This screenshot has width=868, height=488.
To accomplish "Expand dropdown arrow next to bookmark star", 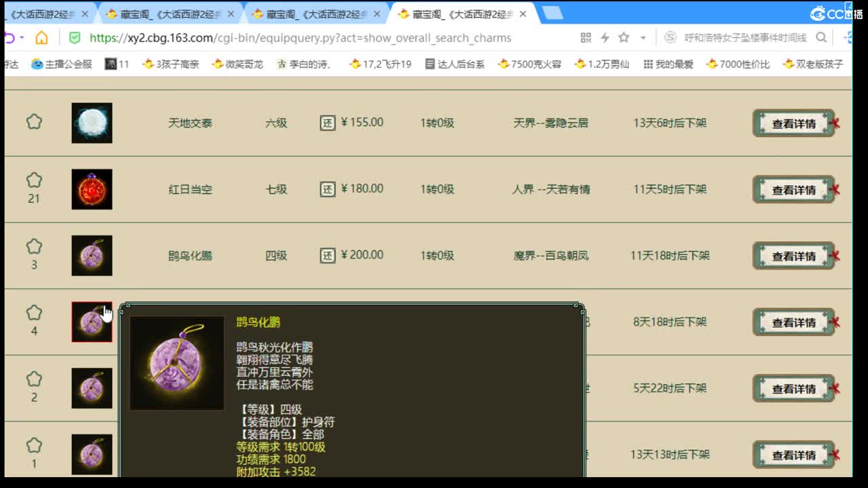I will point(643,38).
